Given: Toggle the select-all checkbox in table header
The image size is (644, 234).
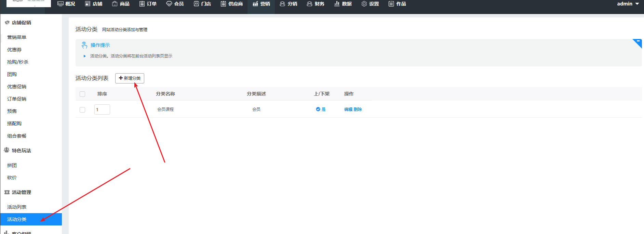Looking at the screenshot, I should coord(82,94).
